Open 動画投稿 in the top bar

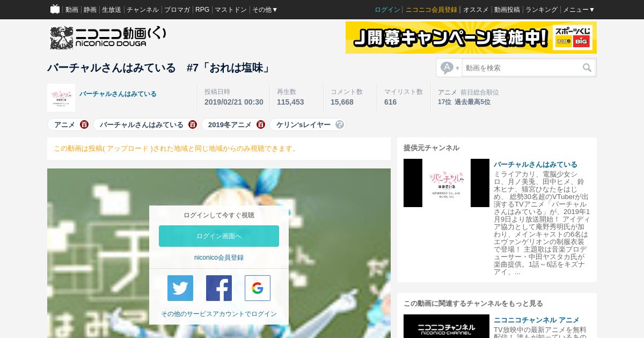[x=507, y=10]
